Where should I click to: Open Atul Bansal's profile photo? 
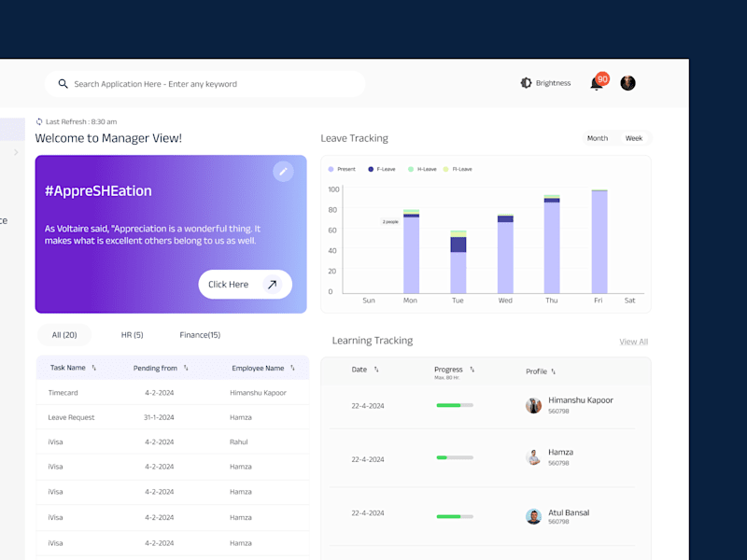(x=533, y=516)
